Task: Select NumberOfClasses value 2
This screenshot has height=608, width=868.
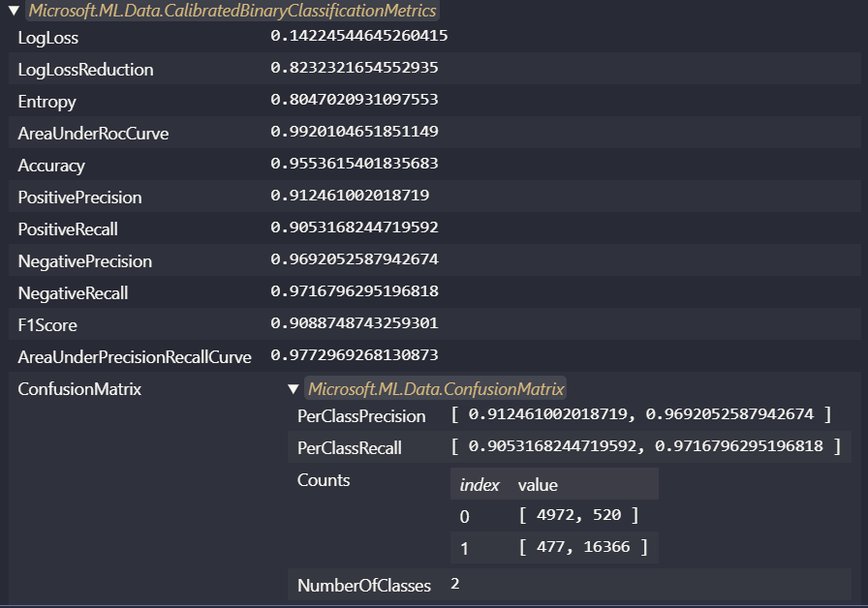Action: point(455,584)
